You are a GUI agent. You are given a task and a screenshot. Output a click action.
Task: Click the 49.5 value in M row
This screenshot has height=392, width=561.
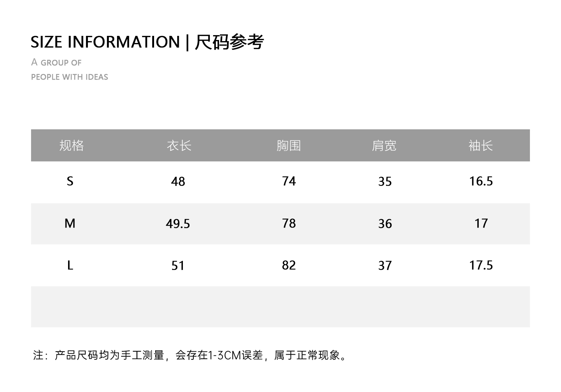[178, 224]
